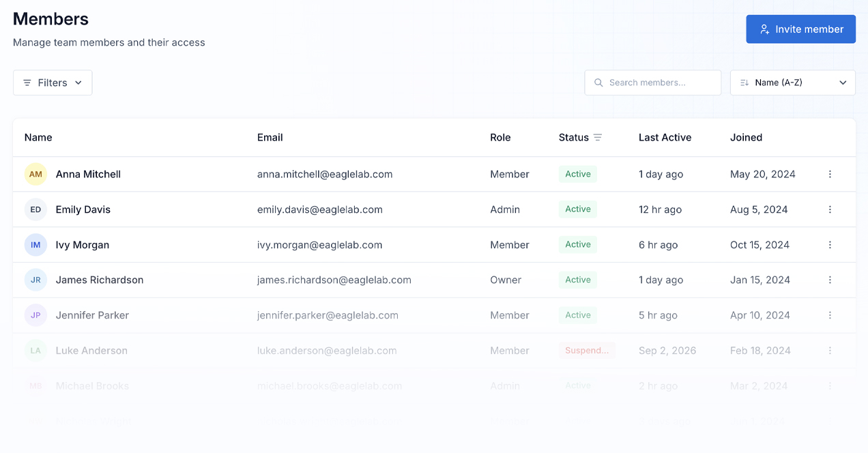This screenshot has height=453, width=868.
Task: Click the Email column header
Action: [270, 138]
